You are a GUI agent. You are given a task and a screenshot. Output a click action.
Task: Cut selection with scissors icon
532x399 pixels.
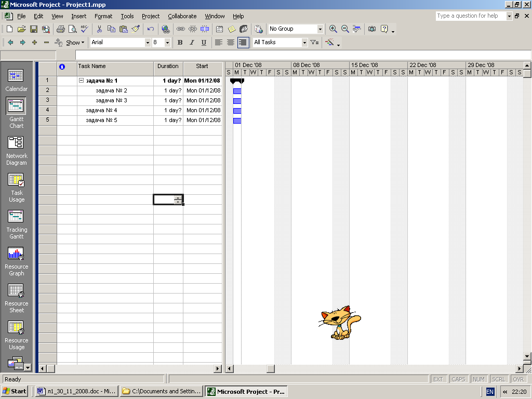(99, 29)
